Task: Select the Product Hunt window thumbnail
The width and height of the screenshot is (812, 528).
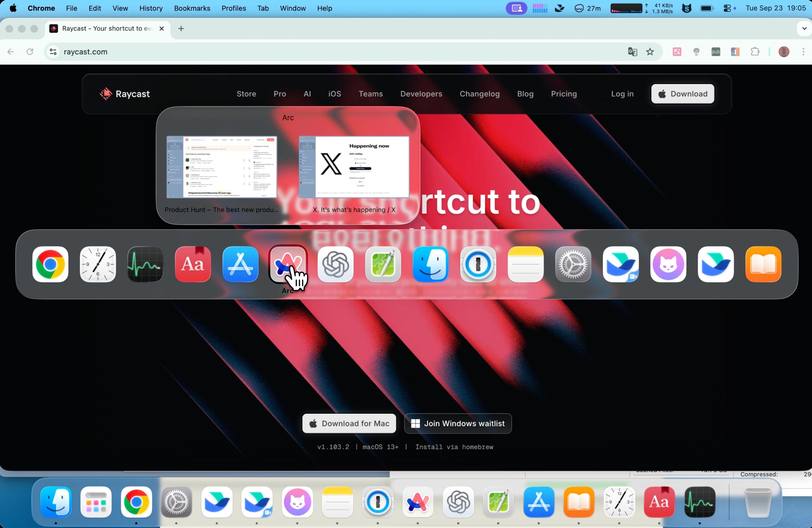Action: 221,167
